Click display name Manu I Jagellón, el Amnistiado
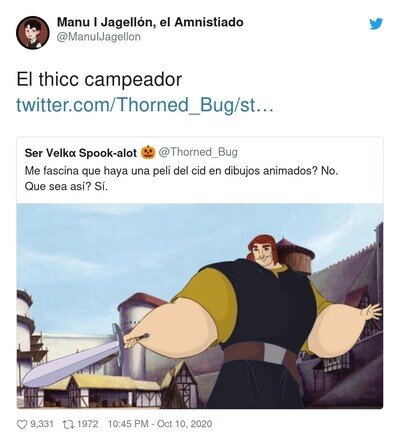The width and height of the screenshot is (400, 438). (x=150, y=22)
